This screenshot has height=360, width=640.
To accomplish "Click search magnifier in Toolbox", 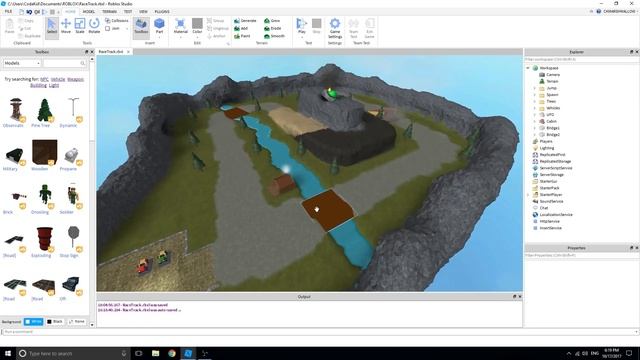I will (x=83, y=63).
